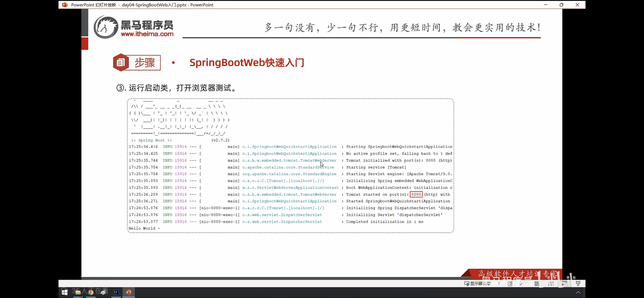Click the PowerPoint logo in title bar
Viewport: 644px width, 298px height.
65,5
